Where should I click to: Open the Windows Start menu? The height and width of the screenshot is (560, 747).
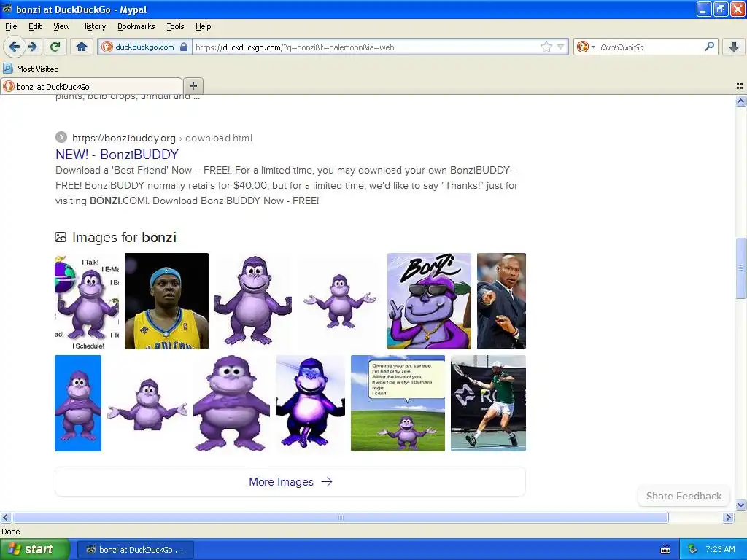pos(34,549)
